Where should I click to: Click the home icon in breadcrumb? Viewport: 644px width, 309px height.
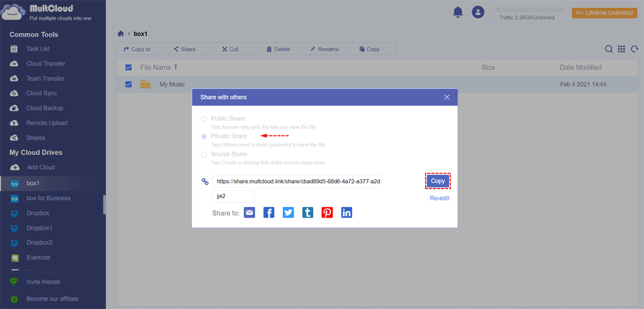(121, 34)
